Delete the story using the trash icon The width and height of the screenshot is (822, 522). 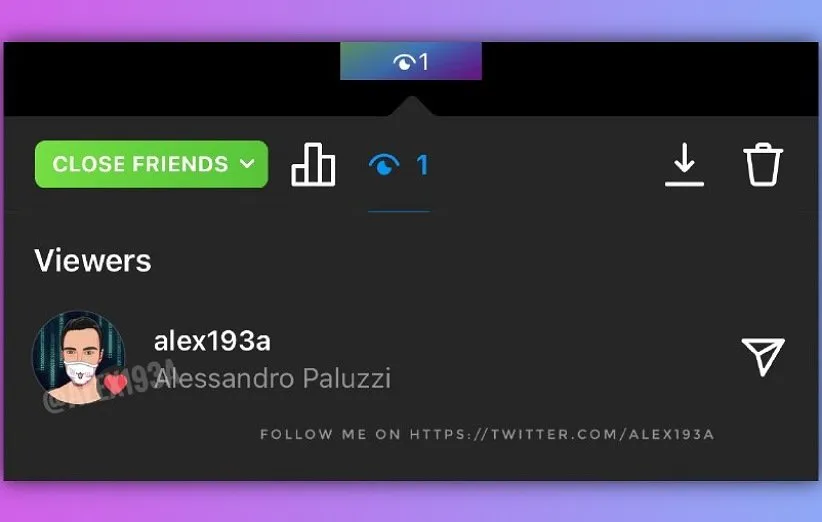click(x=763, y=165)
